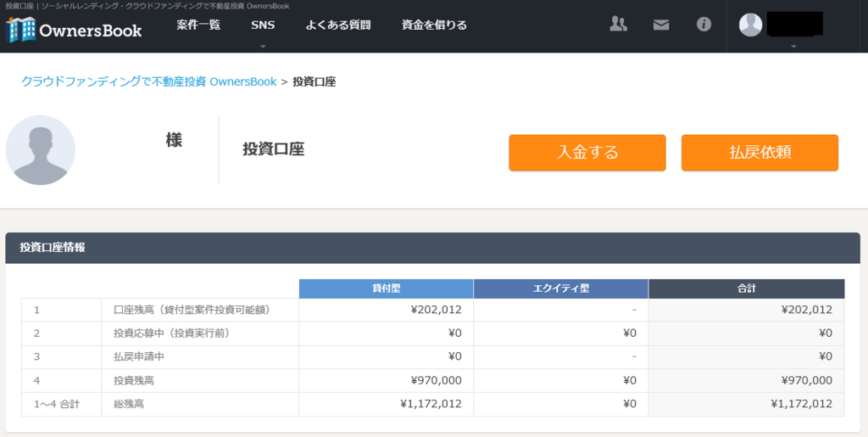Follow the クラウドファンディングで不動産投資 OwnersBook breadcrumb link
The image size is (868, 437).
149,82
